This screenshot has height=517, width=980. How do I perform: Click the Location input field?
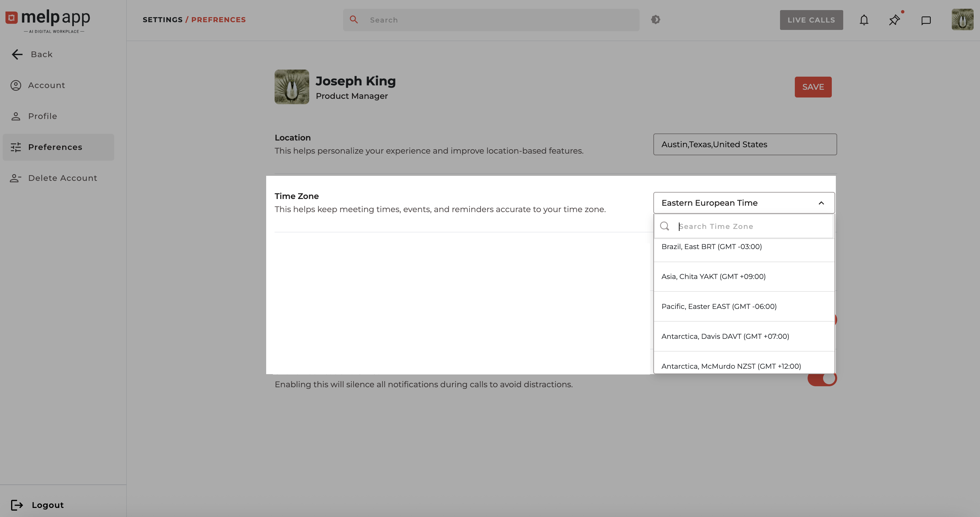(744, 145)
